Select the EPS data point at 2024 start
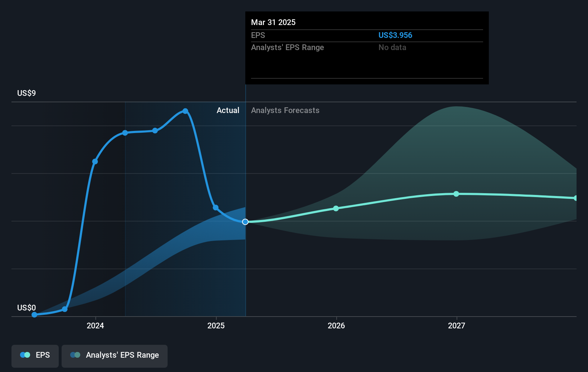The height and width of the screenshot is (372, 588). coord(95,162)
